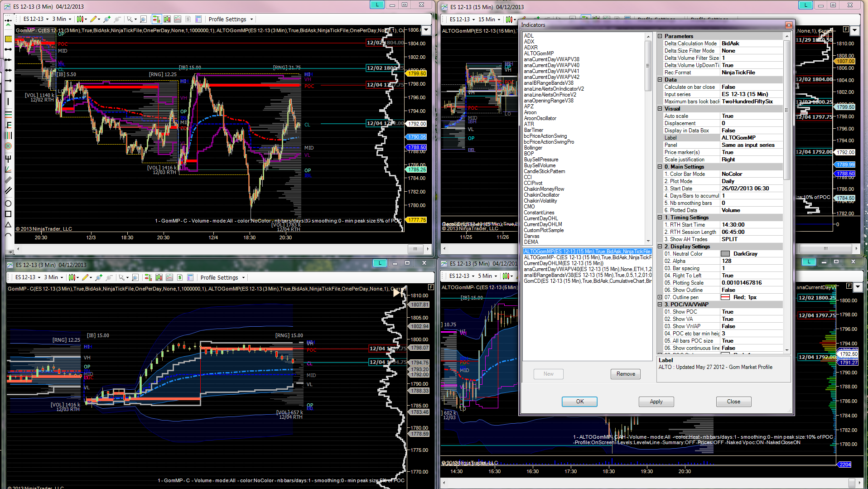Image resolution: width=868 pixels, height=489 pixels.
Task: Open chart properties icon in top-left chart toolbar
Action: pyautogui.click(x=198, y=19)
